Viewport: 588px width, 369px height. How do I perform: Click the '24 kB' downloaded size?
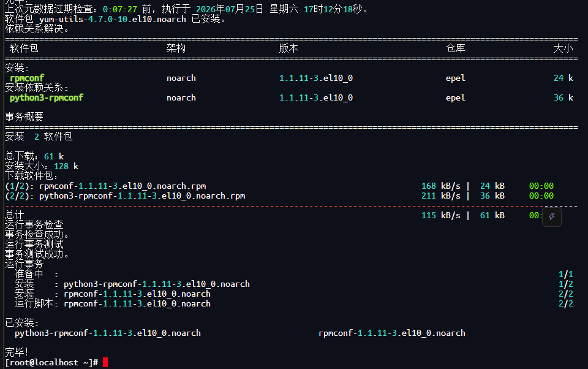click(x=492, y=186)
